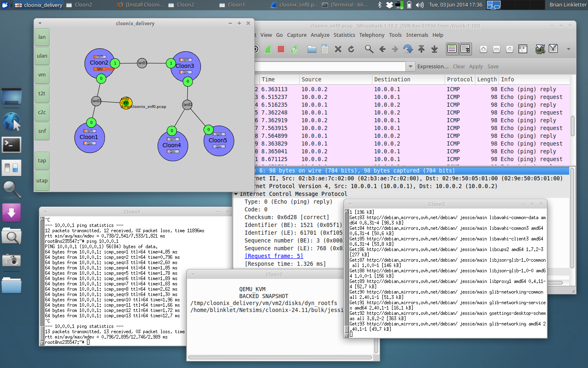This screenshot has height=368, width=588.
Task: Select packet row with time 7.362919
Action: click(x=412, y=120)
